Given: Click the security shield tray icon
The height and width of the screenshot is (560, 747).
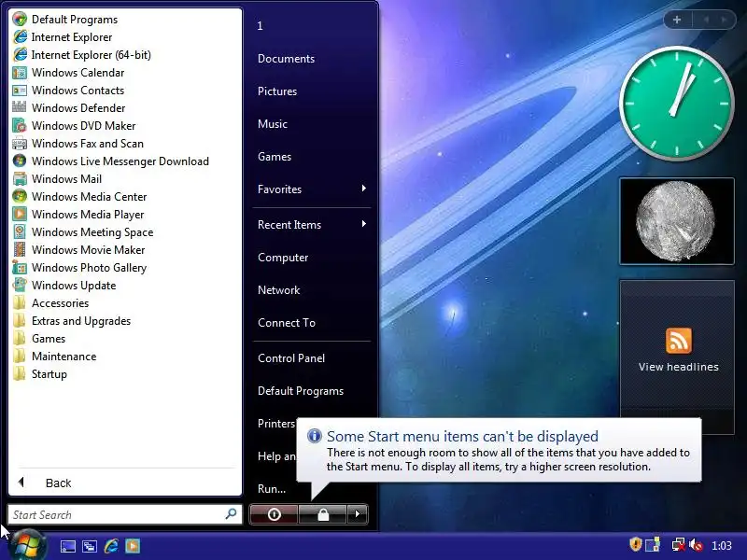Looking at the screenshot, I should pyautogui.click(x=636, y=544).
